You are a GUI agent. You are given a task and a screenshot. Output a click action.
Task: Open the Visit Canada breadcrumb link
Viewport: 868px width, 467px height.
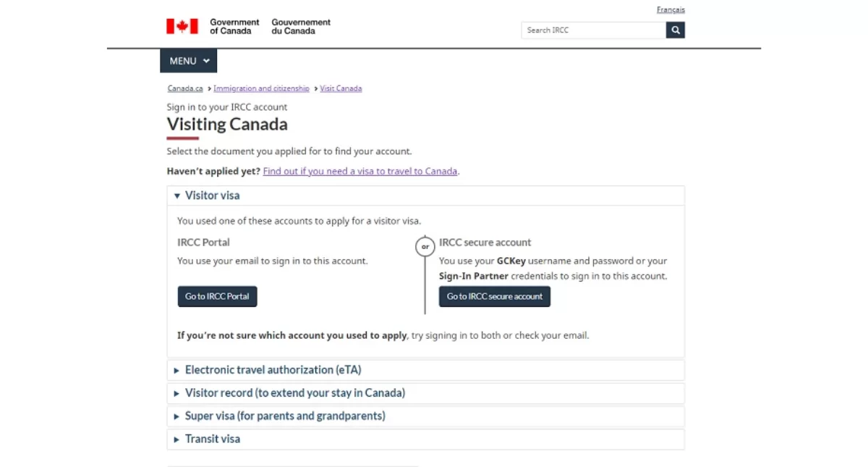[x=341, y=88]
